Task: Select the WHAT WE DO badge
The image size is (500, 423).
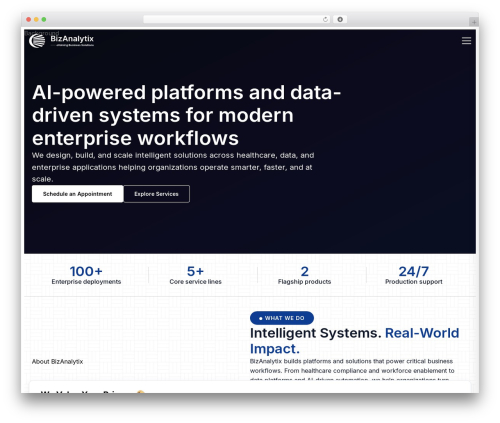Action: 282,318
